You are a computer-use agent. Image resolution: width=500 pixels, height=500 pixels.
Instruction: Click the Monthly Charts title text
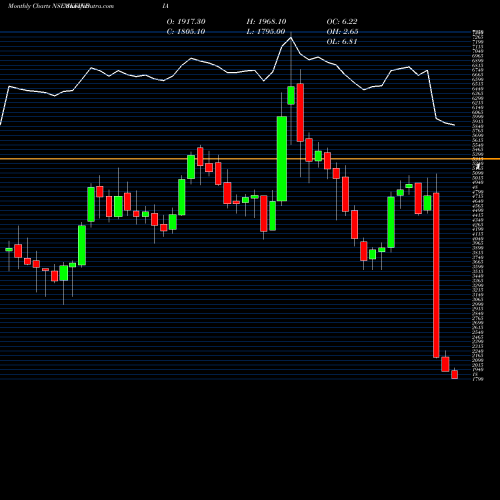(28, 6)
